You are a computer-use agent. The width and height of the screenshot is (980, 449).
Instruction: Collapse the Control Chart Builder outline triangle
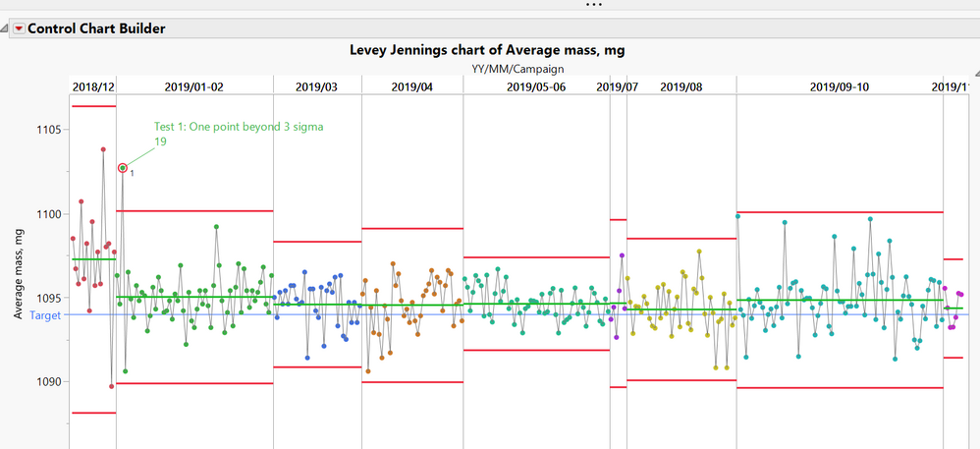[4, 28]
